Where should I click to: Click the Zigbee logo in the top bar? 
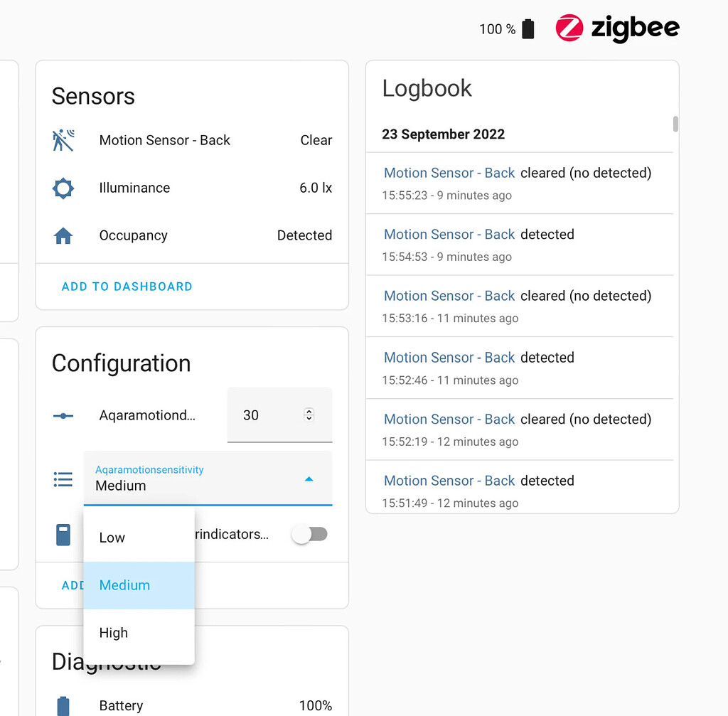click(x=617, y=28)
